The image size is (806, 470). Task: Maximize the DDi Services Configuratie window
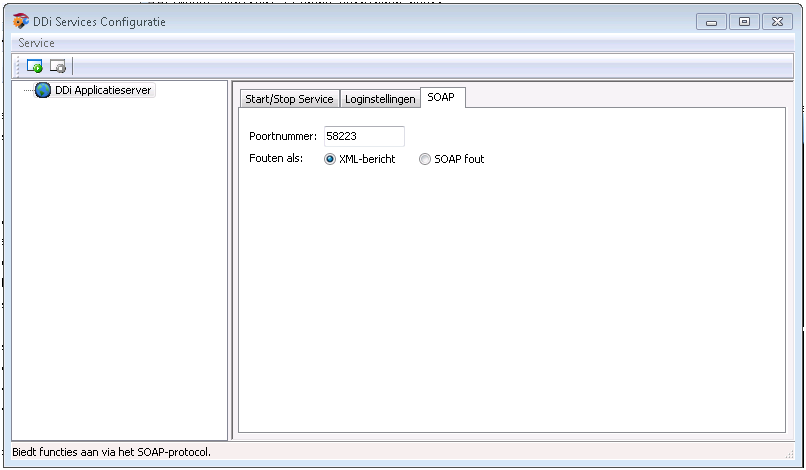pyautogui.click(x=744, y=21)
